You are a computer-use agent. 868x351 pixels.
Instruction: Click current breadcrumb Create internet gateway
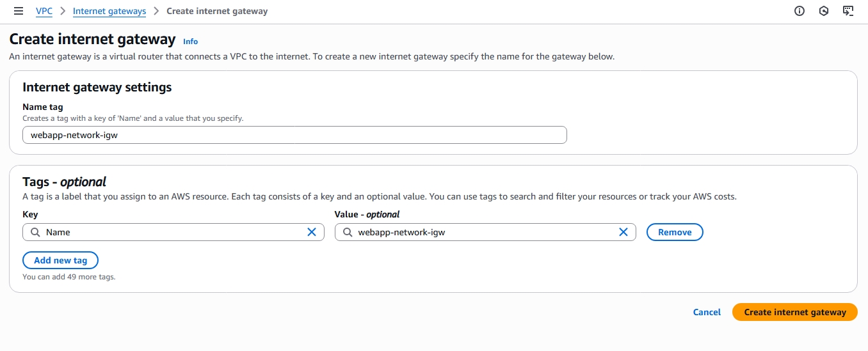pyautogui.click(x=217, y=11)
